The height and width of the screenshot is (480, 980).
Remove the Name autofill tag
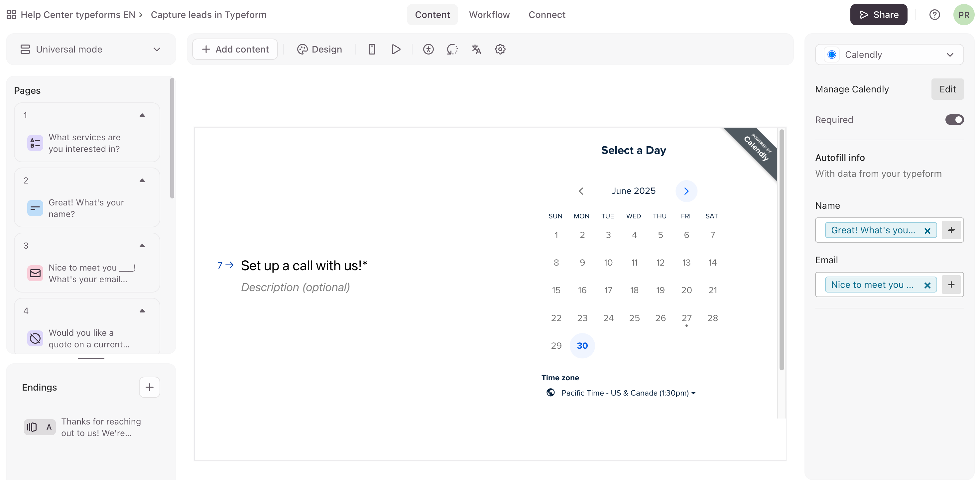tap(927, 230)
